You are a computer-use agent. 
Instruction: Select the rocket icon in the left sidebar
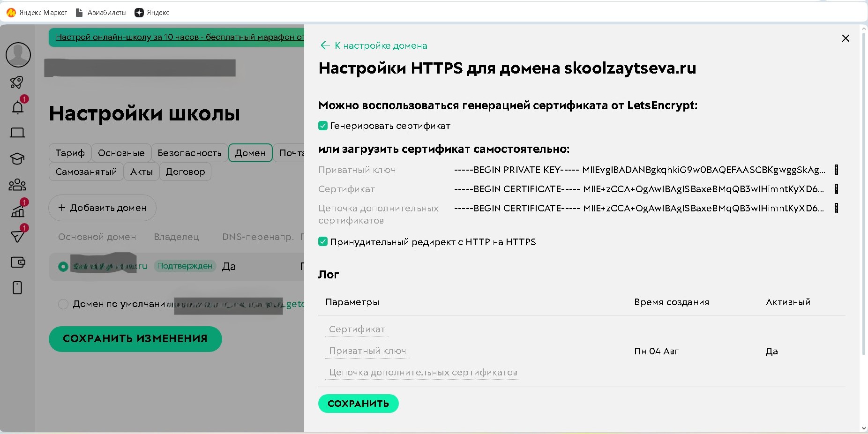click(x=17, y=82)
